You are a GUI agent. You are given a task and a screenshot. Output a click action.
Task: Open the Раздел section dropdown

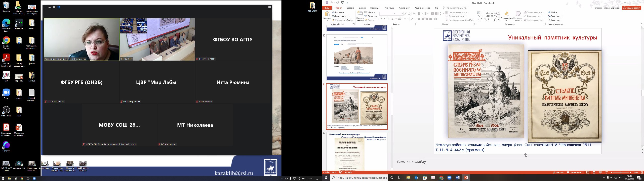coord(370,20)
